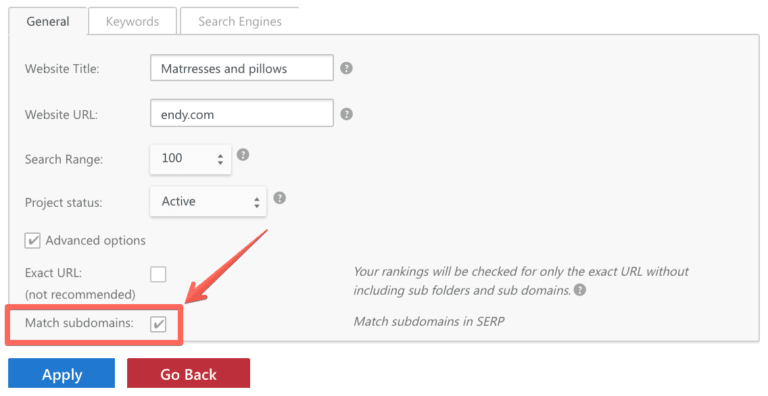Click help icon next to Website Title
Screen dimensions: 768x396
click(x=346, y=68)
